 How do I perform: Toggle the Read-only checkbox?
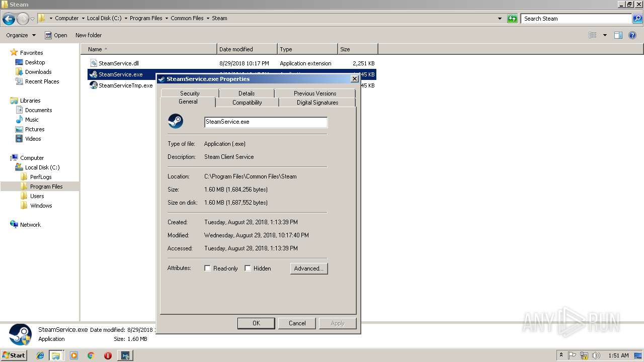(207, 268)
